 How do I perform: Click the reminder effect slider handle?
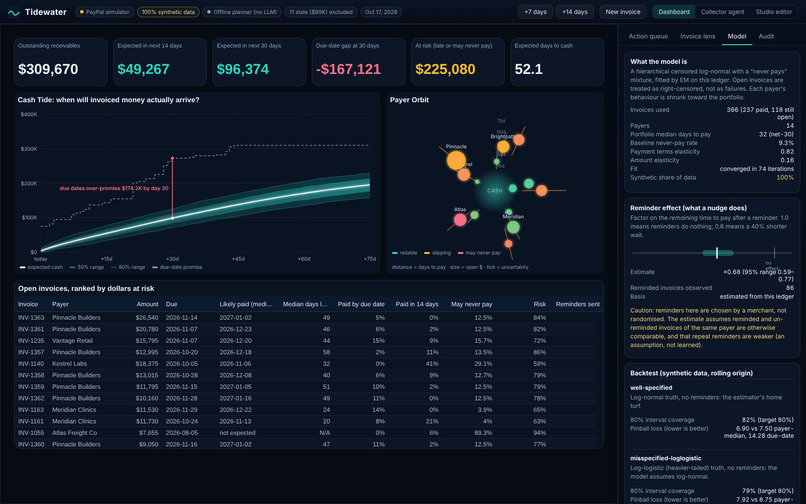pyautogui.click(x=717, y=253)
